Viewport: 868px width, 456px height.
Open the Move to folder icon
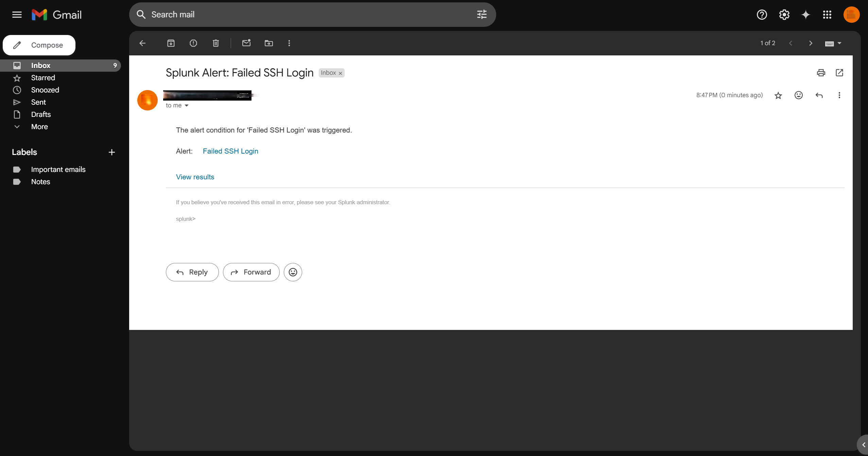(269, 43)
